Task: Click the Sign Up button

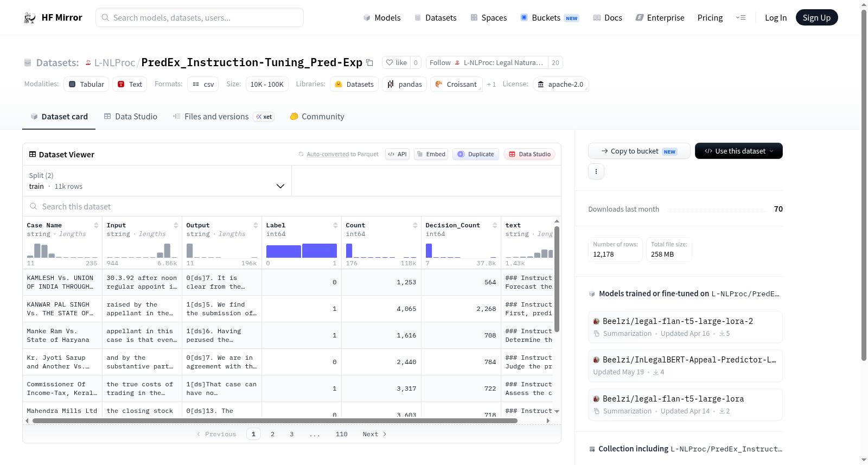Action: 816,18
